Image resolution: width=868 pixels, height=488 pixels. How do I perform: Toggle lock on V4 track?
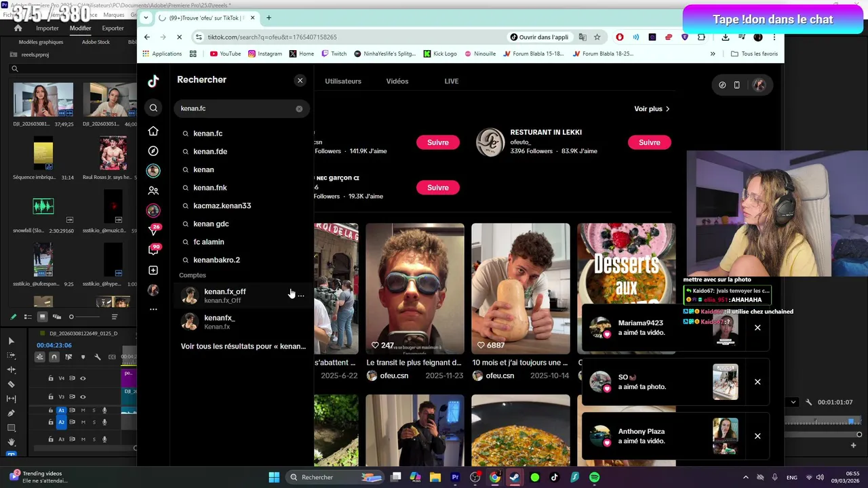(x=50, y=378)
